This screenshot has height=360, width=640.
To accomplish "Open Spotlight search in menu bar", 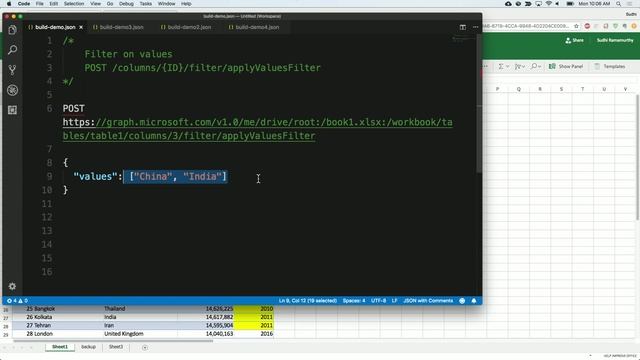I will pyautogui.click(x=619, y=4).
